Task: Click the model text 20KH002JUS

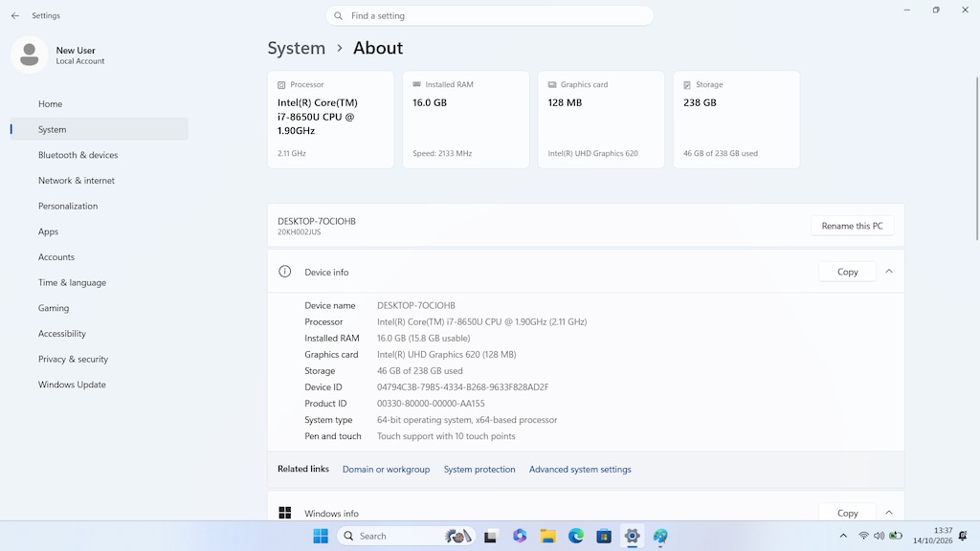Action: point(299,232)
